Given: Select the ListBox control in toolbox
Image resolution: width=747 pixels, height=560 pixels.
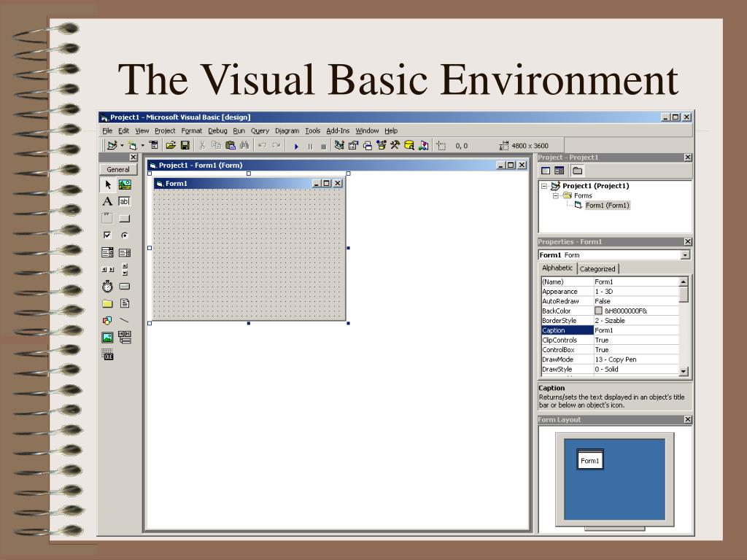Looking at the screenshot, I should click(x=125, y=252).
